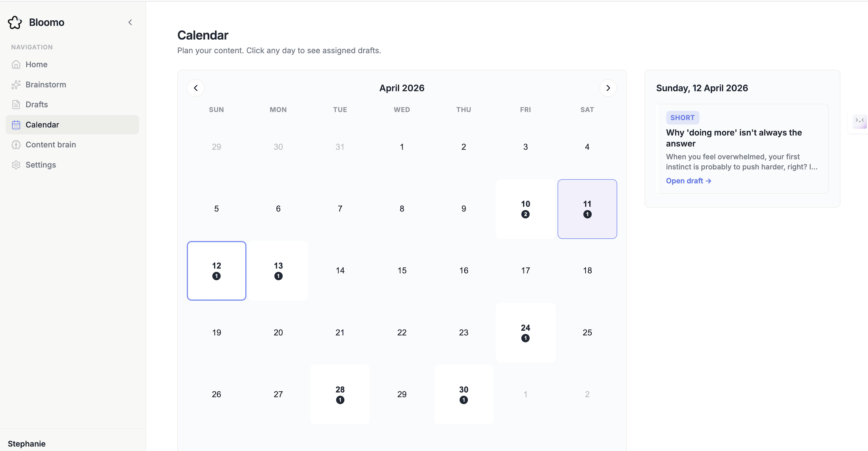Select April 13 on the calendar
Viewport: 868px width, 451px height.
(278, 270)
